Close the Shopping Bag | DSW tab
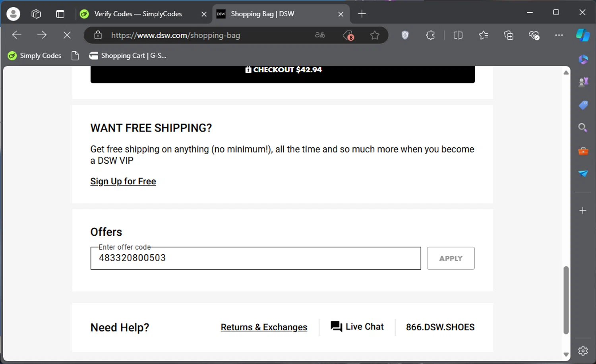The height and width of the screenshot is (364, 596). pos(341,14)
